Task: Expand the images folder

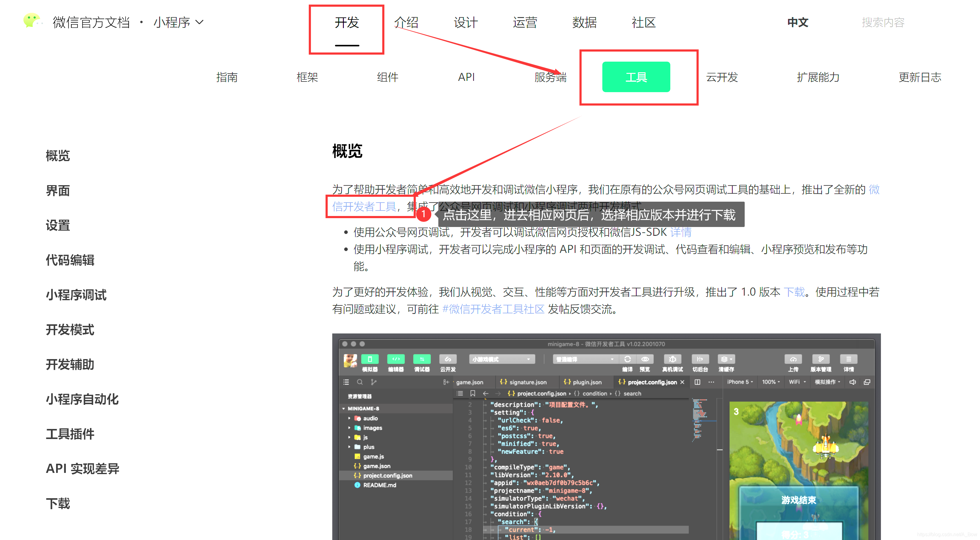Action: 349,428
